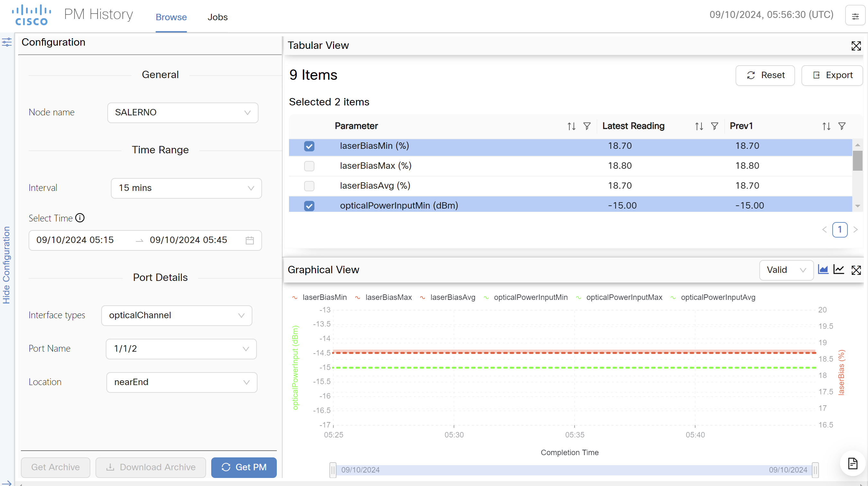Click the filter icon on Latest Reading column
The height and width of the screenshot is (486, 868).
point(715,126)
